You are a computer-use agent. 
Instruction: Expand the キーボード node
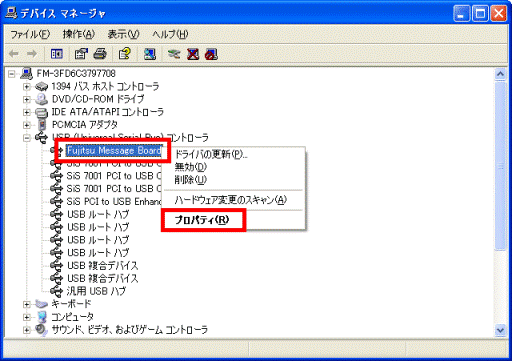tap(27, 304)
